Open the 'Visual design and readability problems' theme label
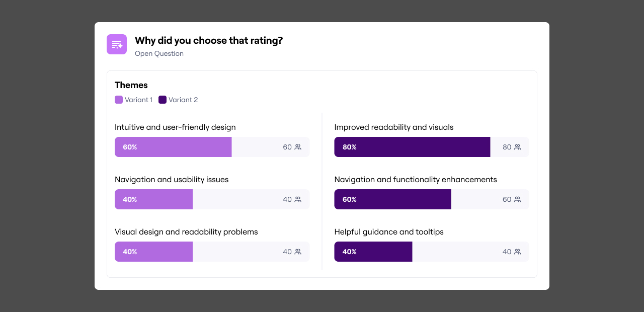 tap(186, 232)
